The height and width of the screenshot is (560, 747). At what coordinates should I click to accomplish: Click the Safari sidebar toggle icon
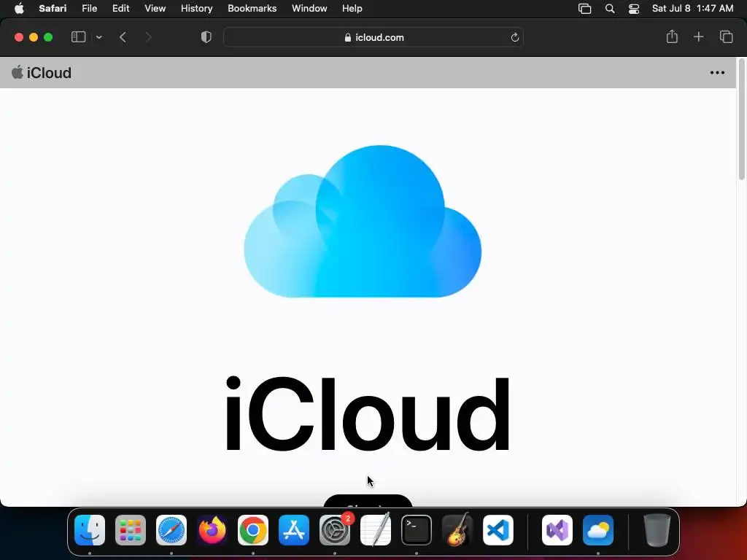tap(78, 37)
